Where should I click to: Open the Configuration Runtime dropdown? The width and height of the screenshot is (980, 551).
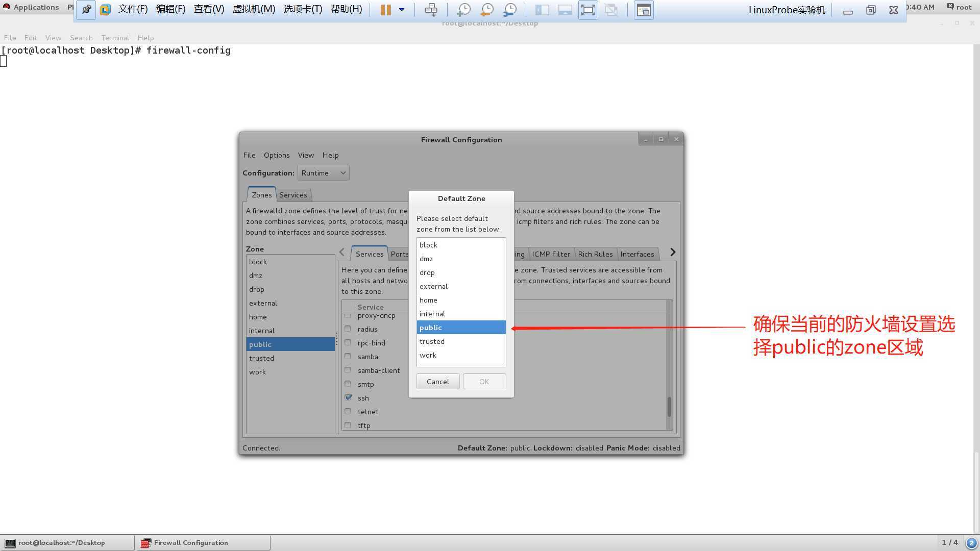(324, 173)
